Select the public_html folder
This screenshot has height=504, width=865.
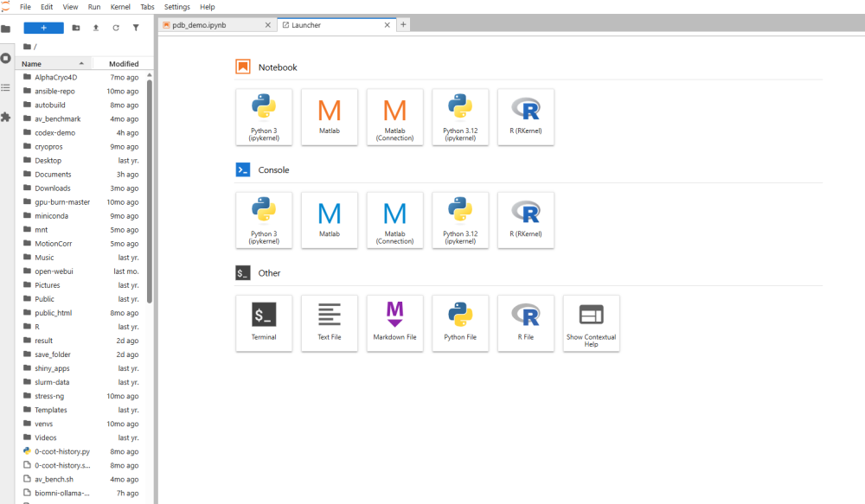(x=80, y=313)
